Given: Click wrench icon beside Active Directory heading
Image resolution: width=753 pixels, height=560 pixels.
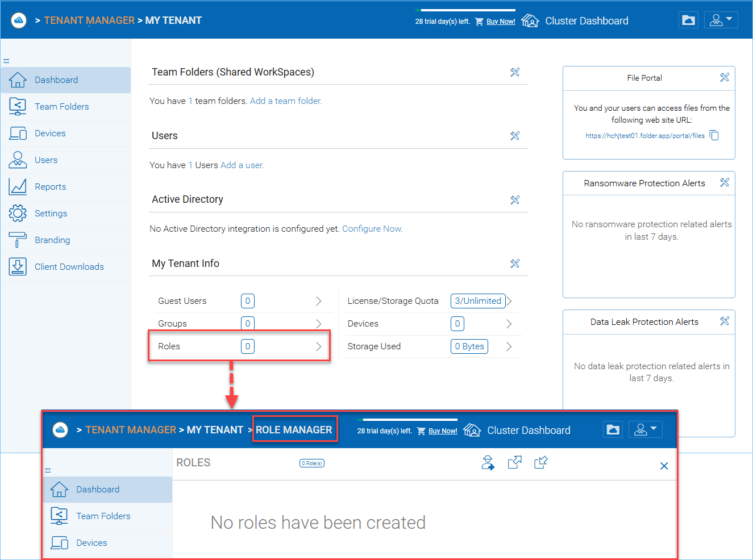Looking at the screenshot, I should 515,200.
